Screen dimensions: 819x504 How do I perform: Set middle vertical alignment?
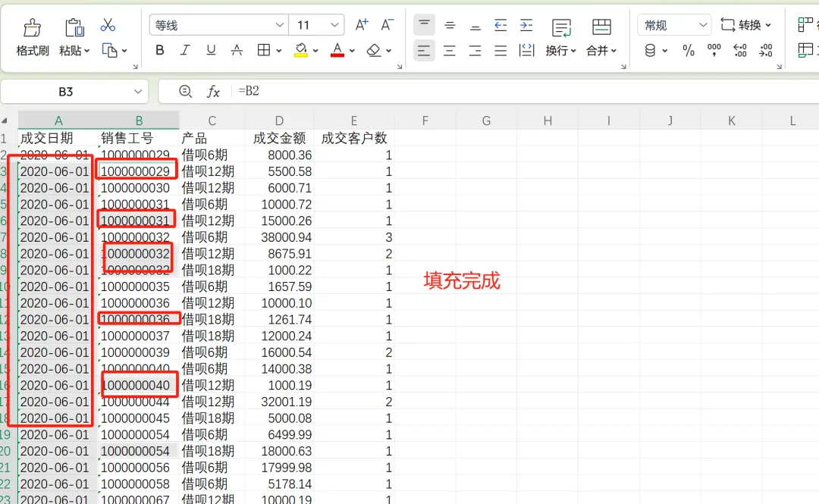tap(450, 24)
